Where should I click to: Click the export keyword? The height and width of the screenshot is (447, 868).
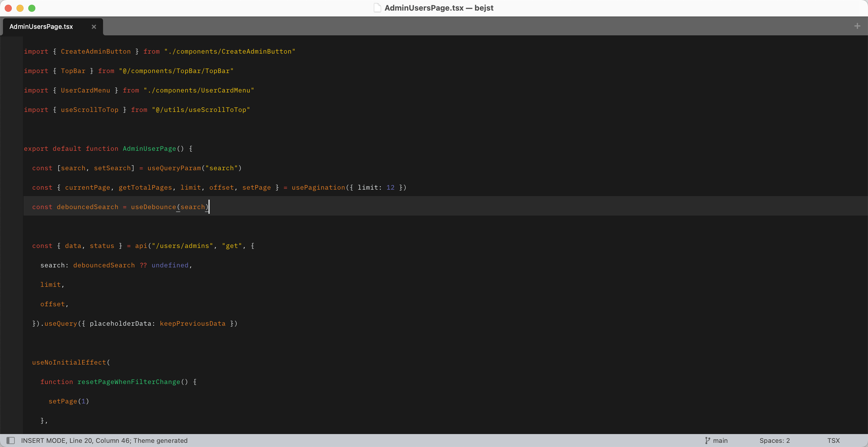(x=36, y=149)
